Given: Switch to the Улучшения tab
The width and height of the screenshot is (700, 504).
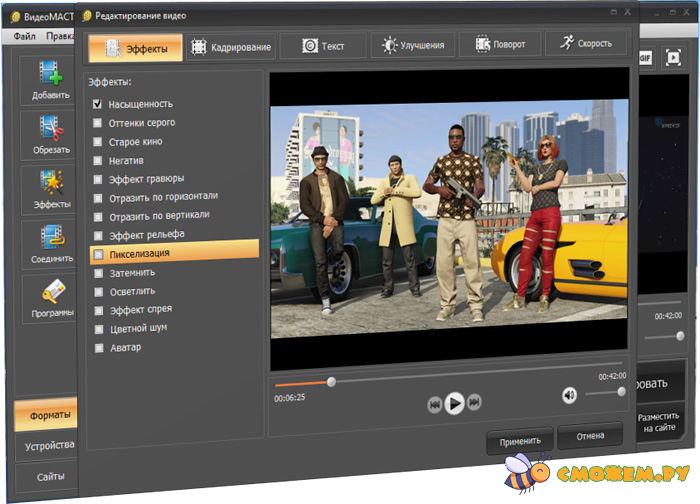Looking at the screenshot, I should 412,45.
